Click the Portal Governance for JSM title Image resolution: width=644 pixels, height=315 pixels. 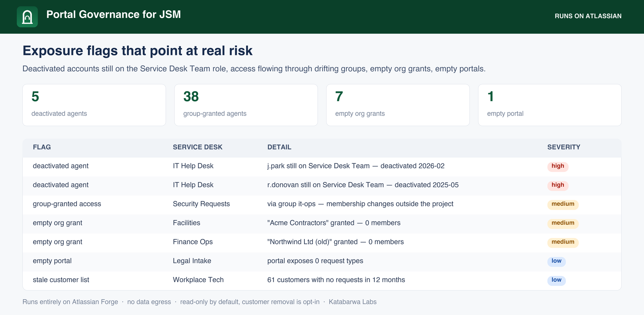[x=114, y=14]
